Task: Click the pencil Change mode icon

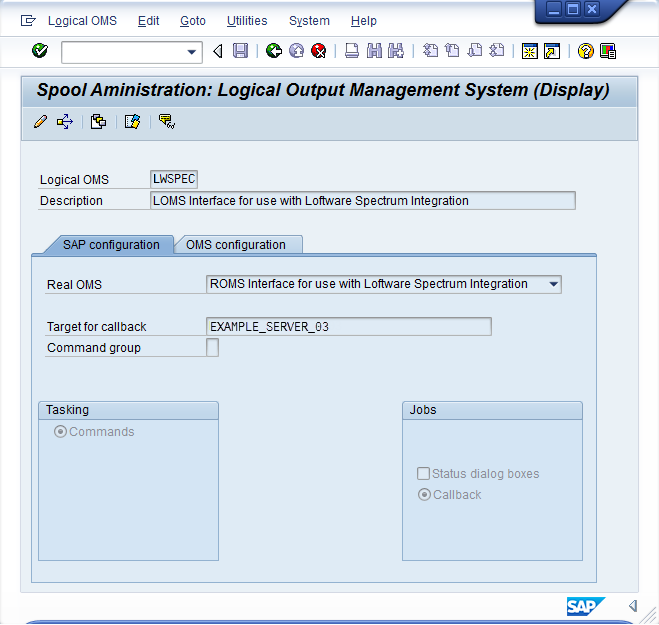Action: tap(40, 122)
